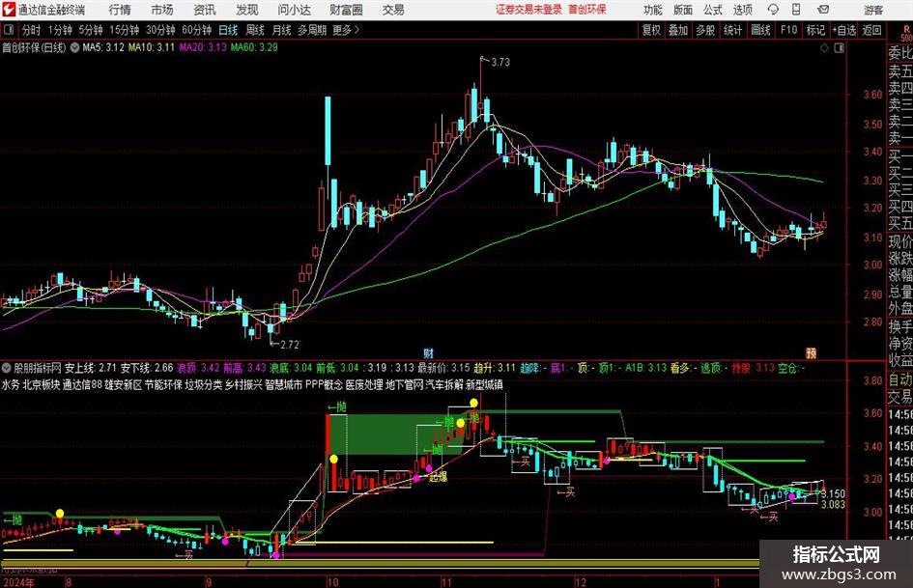Switch to 月线 monthly period

[x=282, y=30]
